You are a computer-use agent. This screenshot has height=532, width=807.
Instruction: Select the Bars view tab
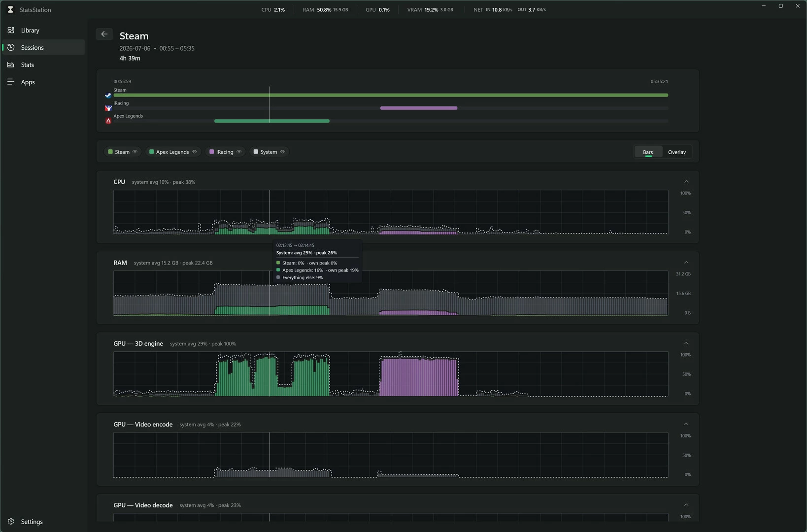[x=648, y=152]
